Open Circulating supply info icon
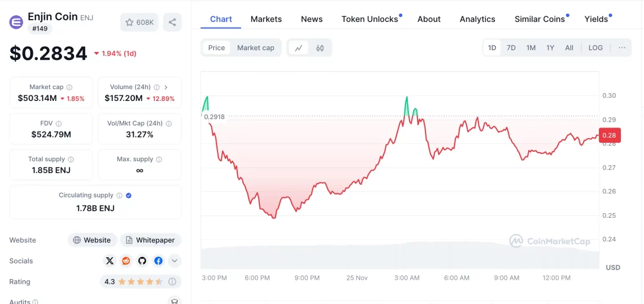The width and height of the screenshot is (644, 304). point(119,196)
